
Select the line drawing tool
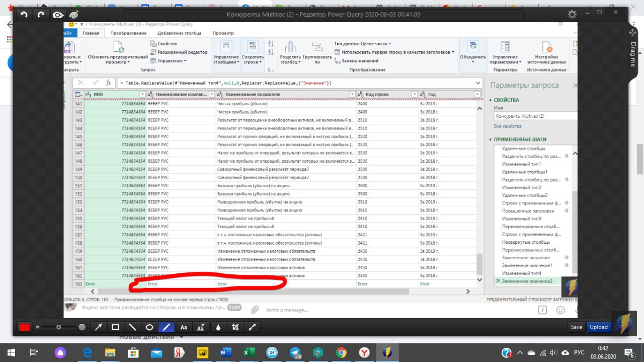click(x=132, y=327)
